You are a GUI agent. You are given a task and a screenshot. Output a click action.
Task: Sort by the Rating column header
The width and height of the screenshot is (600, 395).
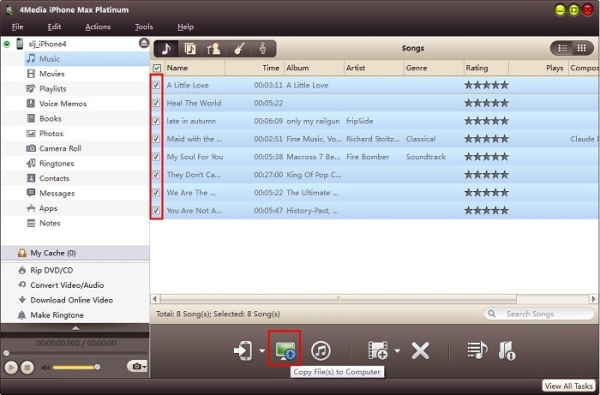(x=486, y=68)
